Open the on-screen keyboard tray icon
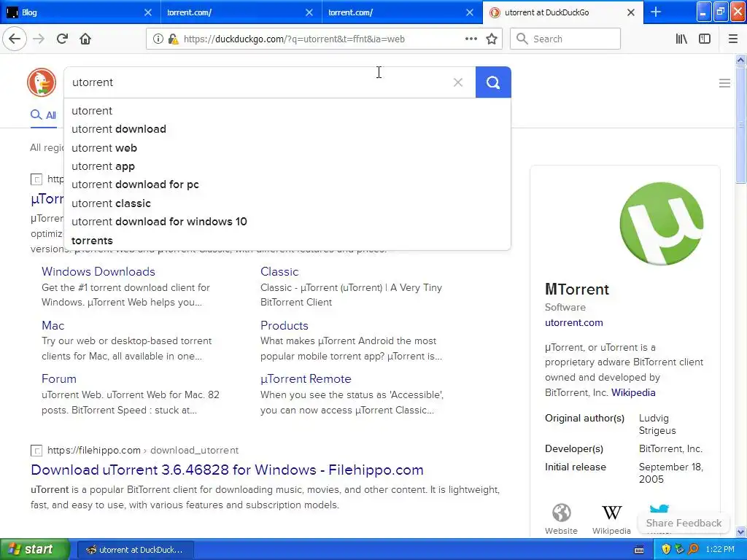The width and height of the screenshot is (747, 560). coord(639,550)
